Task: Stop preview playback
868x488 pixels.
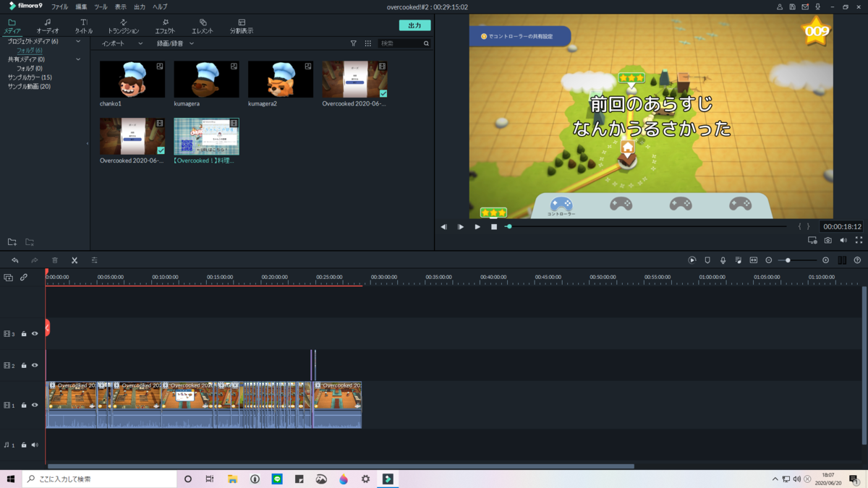Action: (494, 227)
